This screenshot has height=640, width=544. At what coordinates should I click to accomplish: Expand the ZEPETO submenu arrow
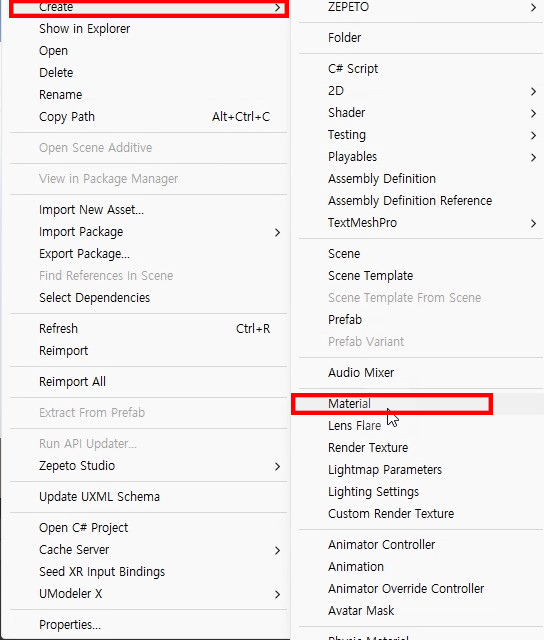click(533, 7)
